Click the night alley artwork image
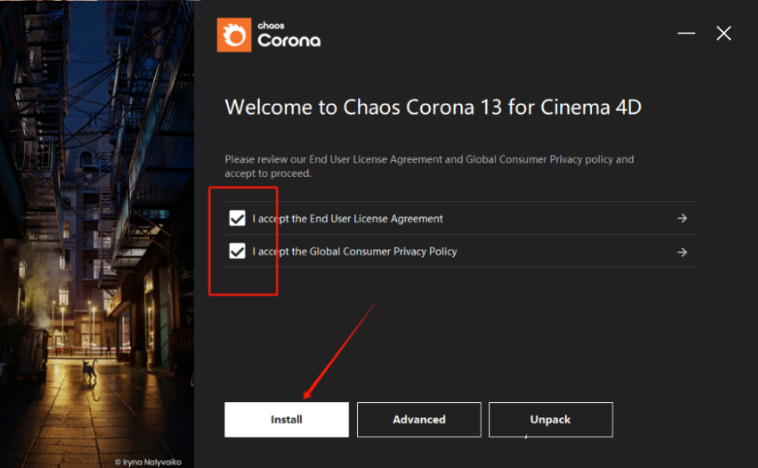Image resolution: width=758 pixels, height=468 pixels. click(97, 200)
